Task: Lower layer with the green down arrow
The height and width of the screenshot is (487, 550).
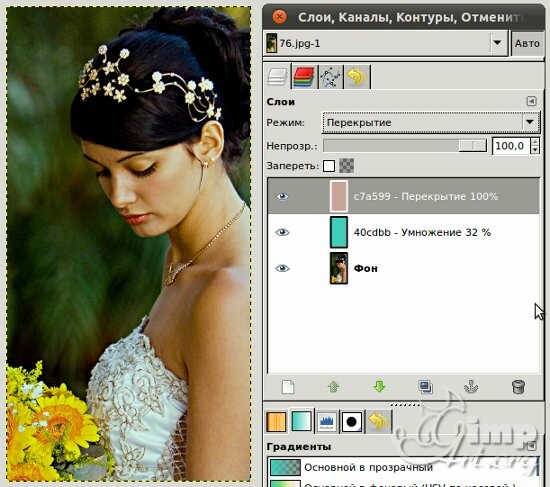Action: 380,387
